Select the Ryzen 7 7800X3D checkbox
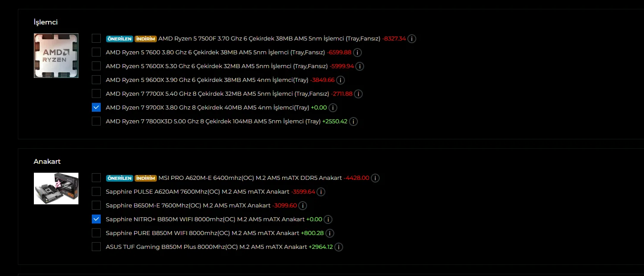 pyautogui.click(x=96, y=121)
